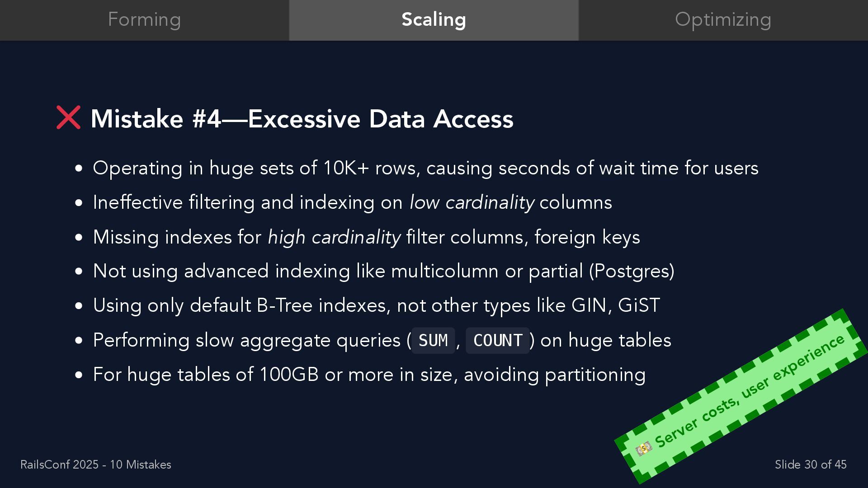Click the red X mistake icon
Screen dimensions: 868x488
(68, 117)
